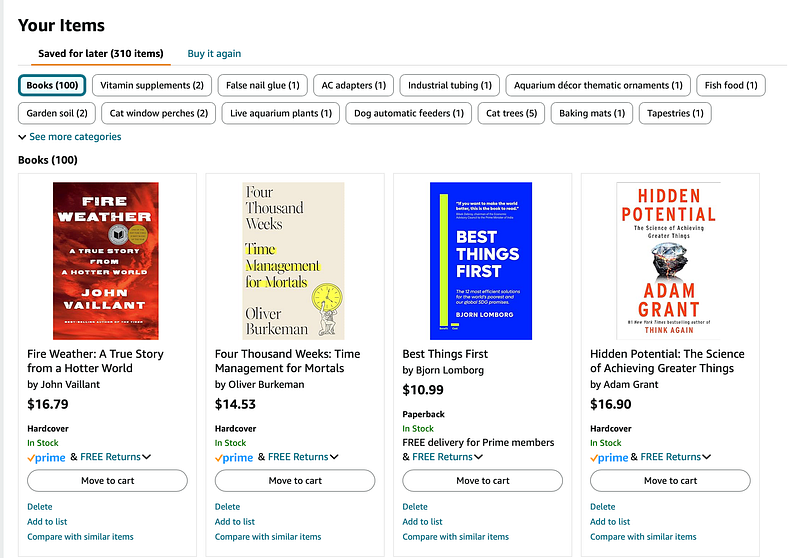Select the Vitamin supplements (2) filter chip

pos(152,85)
